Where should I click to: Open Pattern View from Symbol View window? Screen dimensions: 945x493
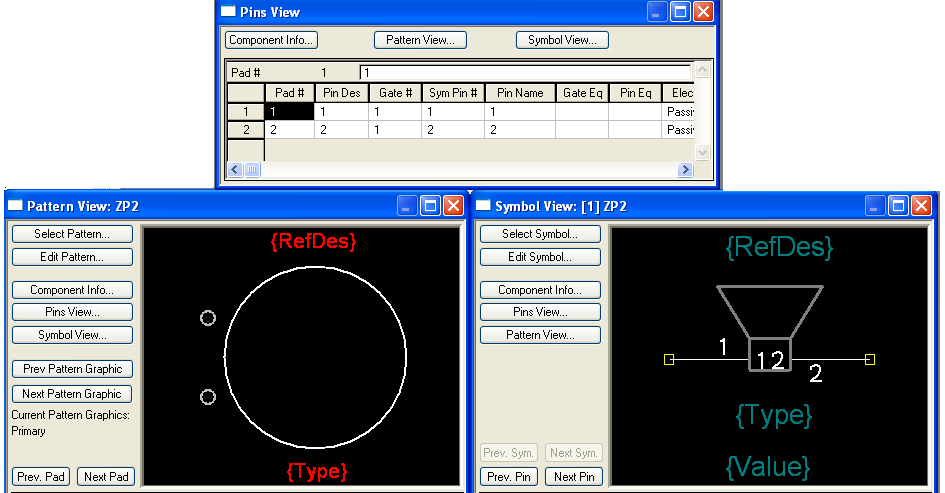pos(540,334)
